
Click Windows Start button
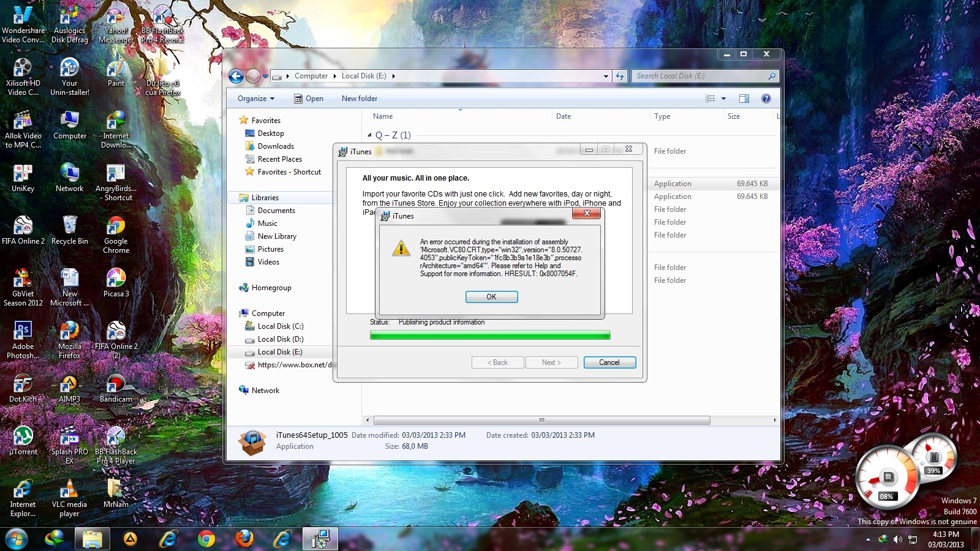[16, 539]
